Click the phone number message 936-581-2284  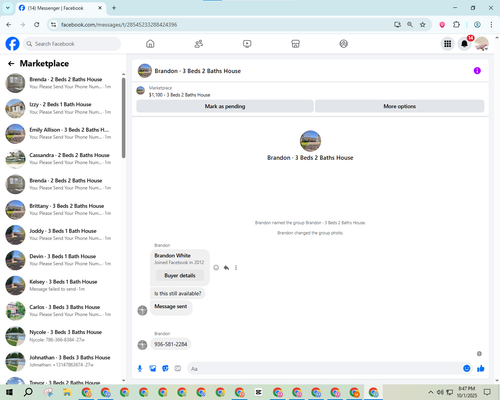click(x=171, y=344)
